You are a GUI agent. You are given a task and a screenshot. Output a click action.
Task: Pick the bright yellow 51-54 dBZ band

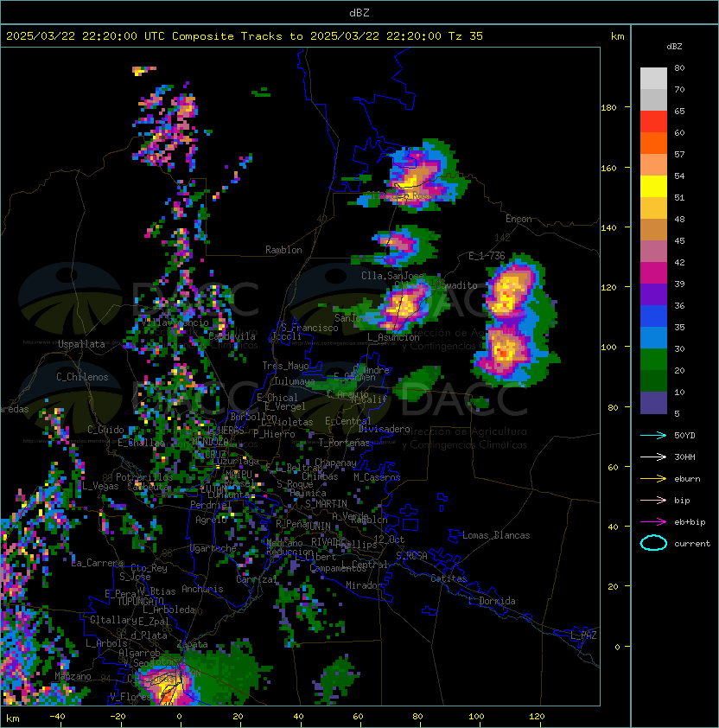(653, 187)
